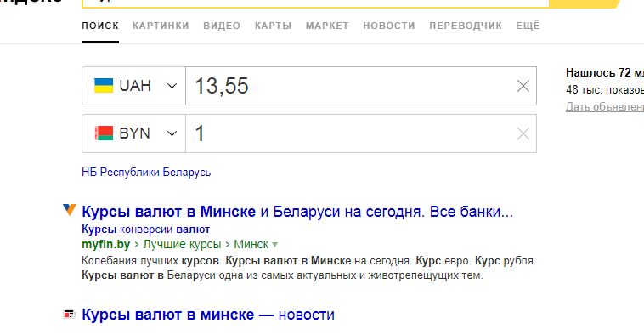The height and width of the screenshot is (335, 644).
Task: Open the UAH currency dropdown
Action: (133, 86)
